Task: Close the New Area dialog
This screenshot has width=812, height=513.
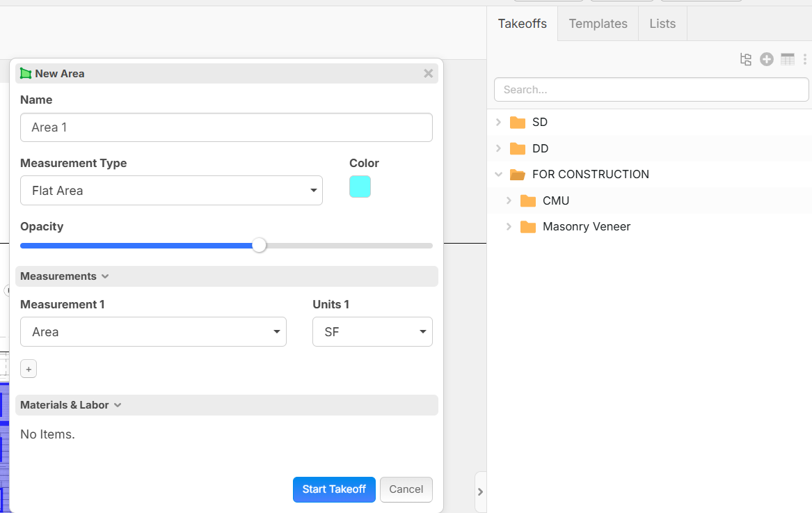Action: (x=428, y=74)
